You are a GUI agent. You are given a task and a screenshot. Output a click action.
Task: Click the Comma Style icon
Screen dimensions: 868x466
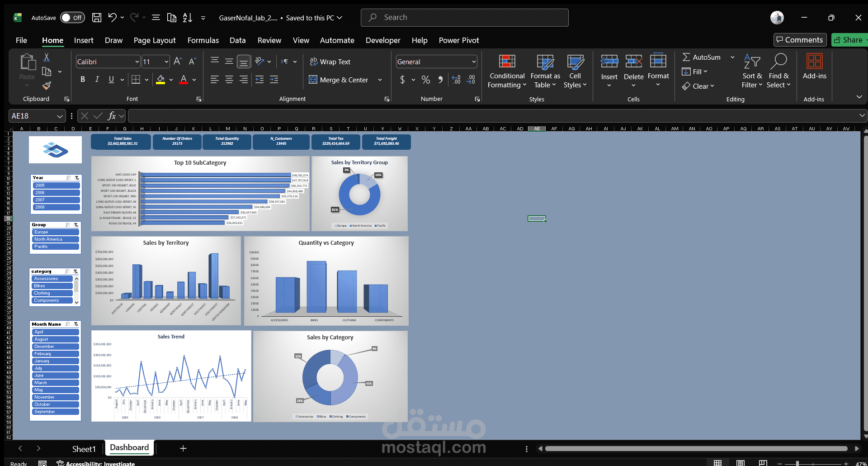click(x=440, y=80)
